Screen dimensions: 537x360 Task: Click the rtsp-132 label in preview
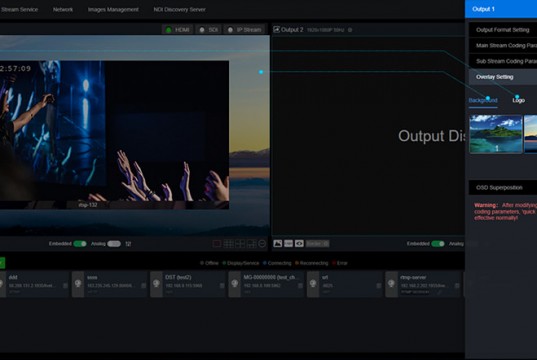tap(88, 205)
